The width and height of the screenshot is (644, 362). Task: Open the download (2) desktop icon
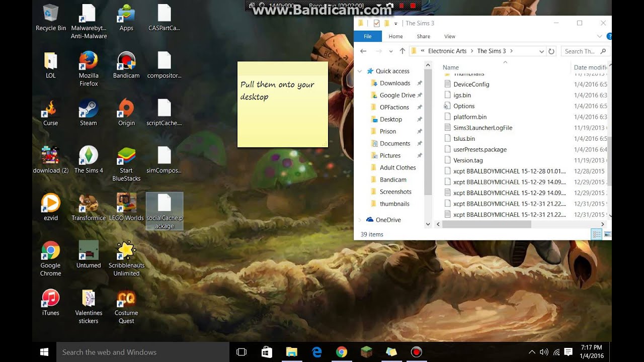(51, 160)
